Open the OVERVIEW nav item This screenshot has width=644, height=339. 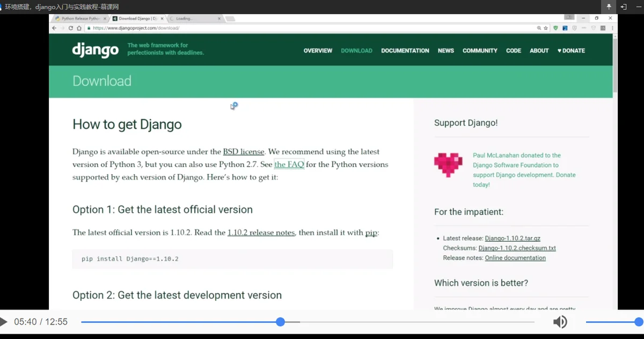(318, 51)
